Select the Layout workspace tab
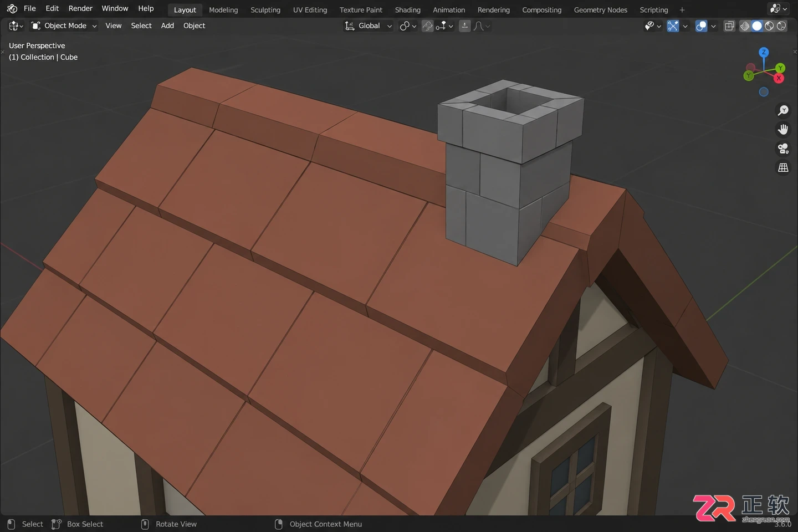The height and width of the screenshot is (532, 798). pyautogui.click(x=185, y=10)
